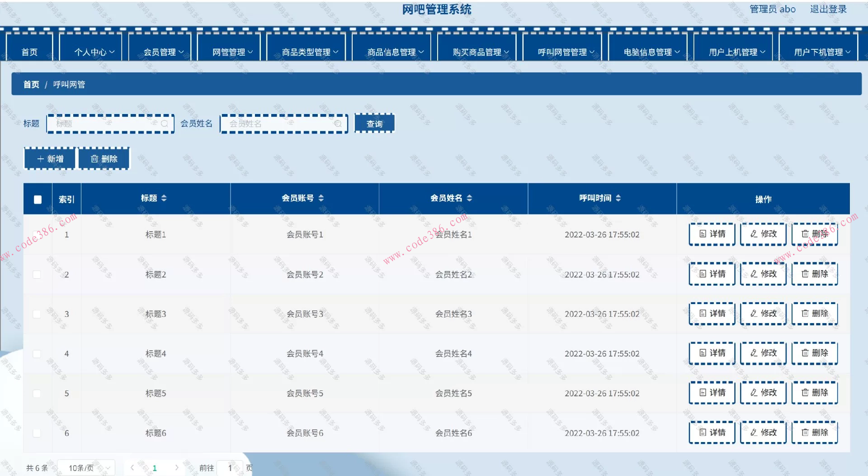Check the checkbox for row 标题6
The height and width of the screenshot is (476, 868).
click(37, 433)
